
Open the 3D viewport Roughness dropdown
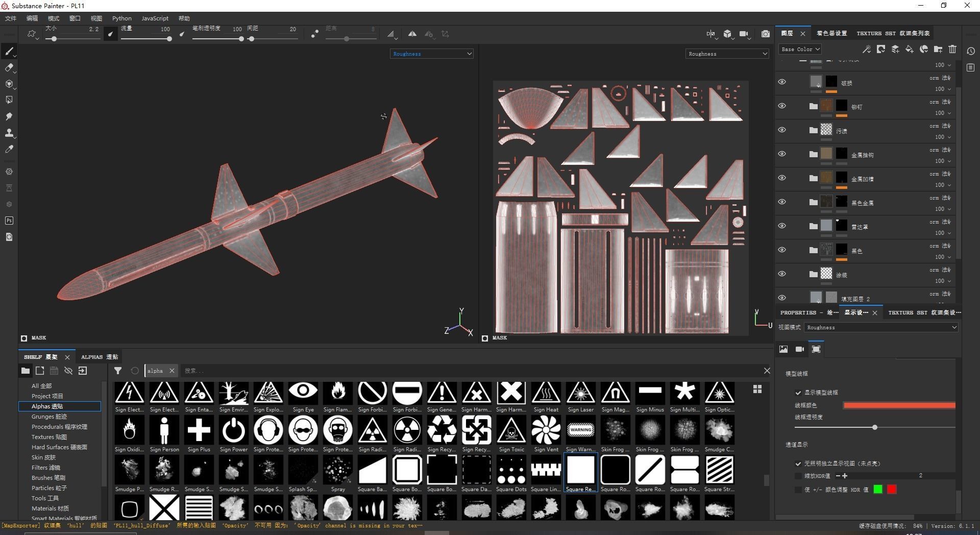point(432,54)
